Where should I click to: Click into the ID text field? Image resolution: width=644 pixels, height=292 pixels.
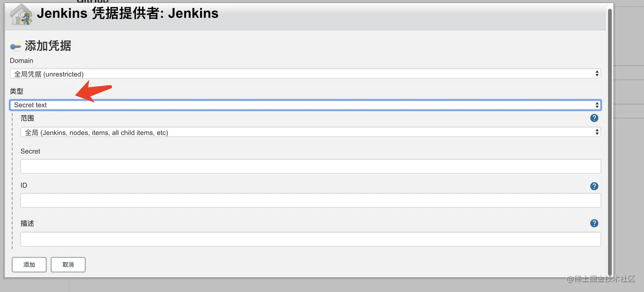(310, 200)
